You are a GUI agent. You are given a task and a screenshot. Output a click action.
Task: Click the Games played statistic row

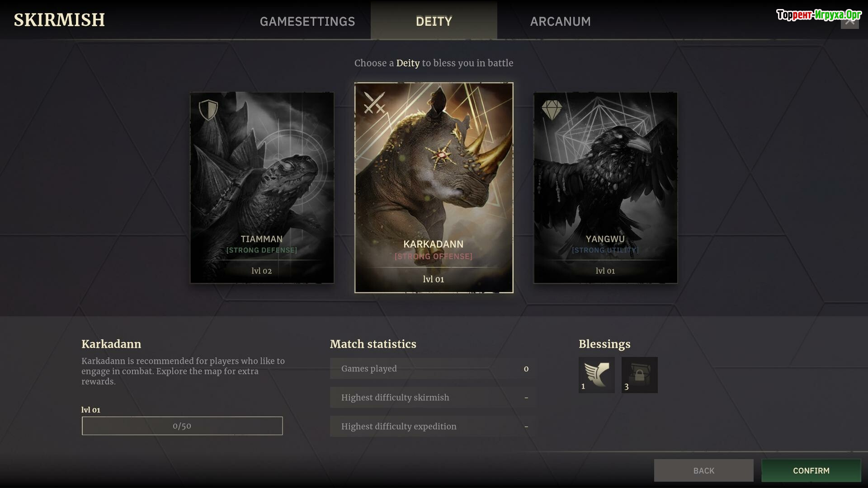[433, 368]
